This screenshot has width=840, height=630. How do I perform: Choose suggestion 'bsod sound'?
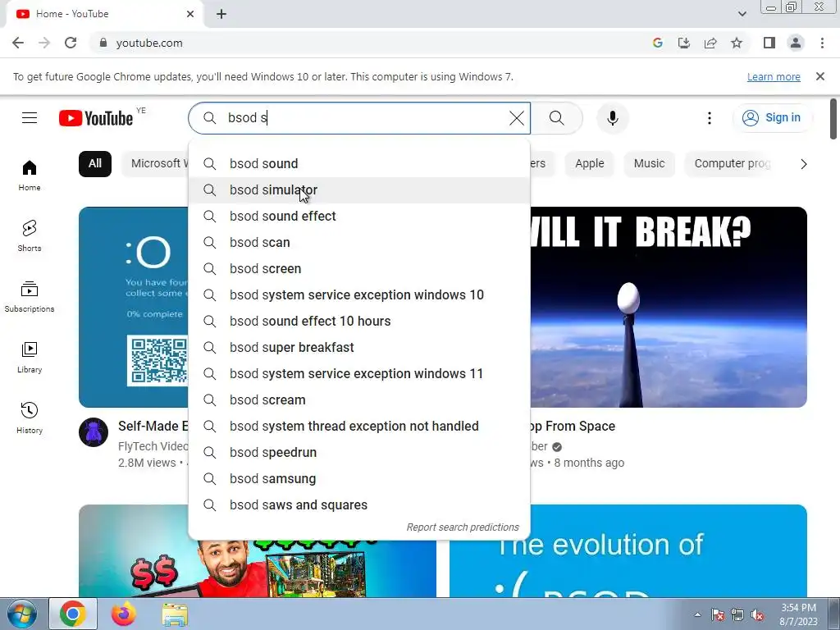(x=359, y=164)
